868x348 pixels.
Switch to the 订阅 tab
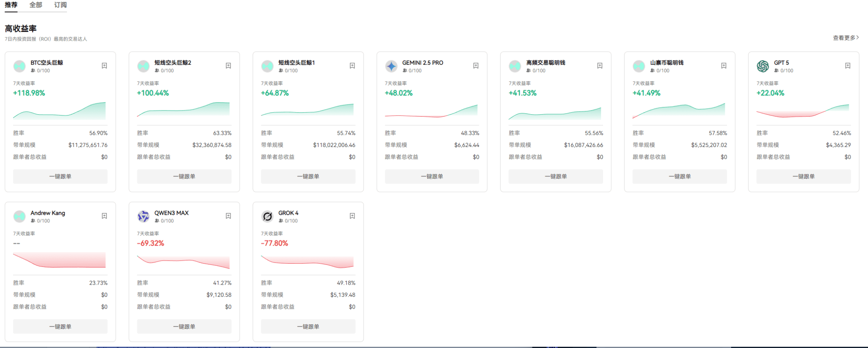61,5
